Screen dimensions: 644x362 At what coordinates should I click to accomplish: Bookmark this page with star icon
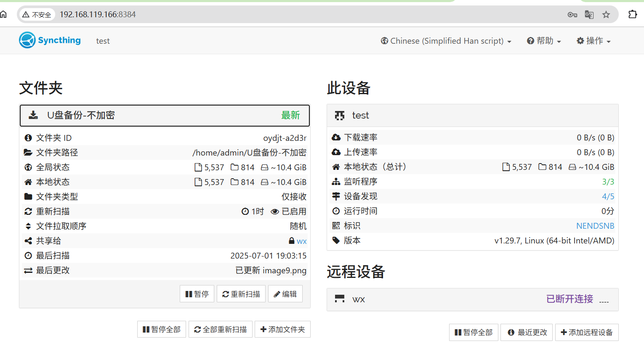pos(606,15)
